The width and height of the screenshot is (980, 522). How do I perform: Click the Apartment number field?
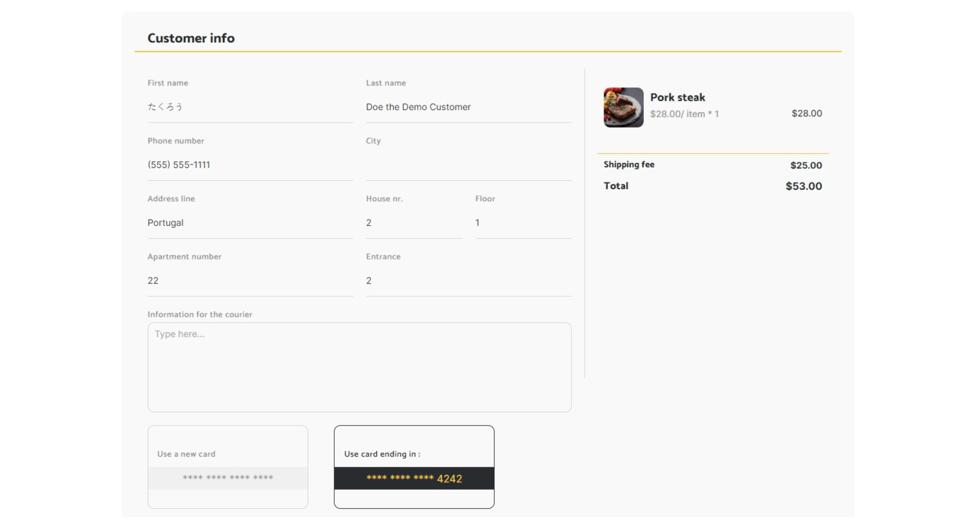click(250, 281)
